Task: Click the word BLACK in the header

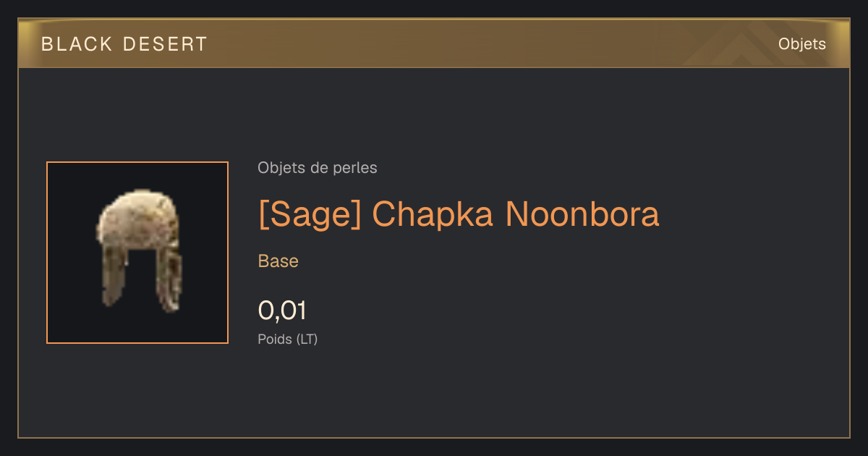Action: coord(77,44)
